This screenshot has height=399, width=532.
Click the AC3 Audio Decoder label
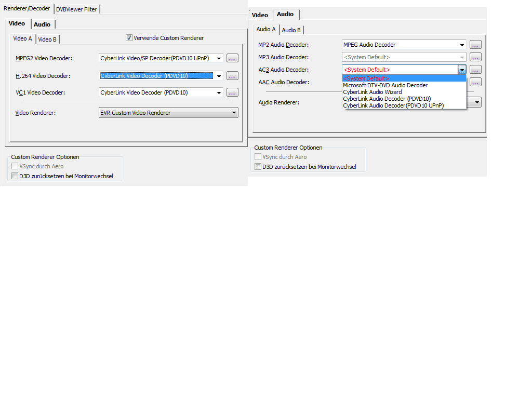[283, 70]
